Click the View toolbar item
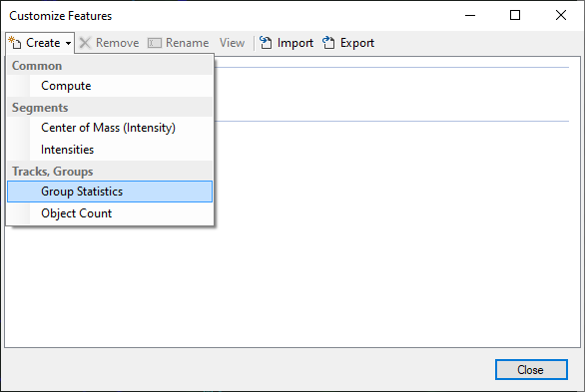585x392 pixels. pyautogui.click(x=232, y=43)
